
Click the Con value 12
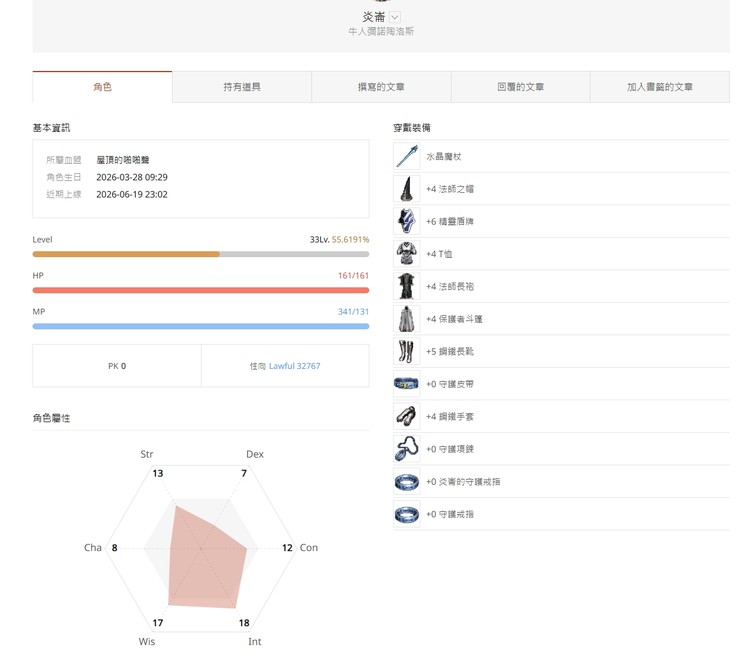[x=287, y=548]
